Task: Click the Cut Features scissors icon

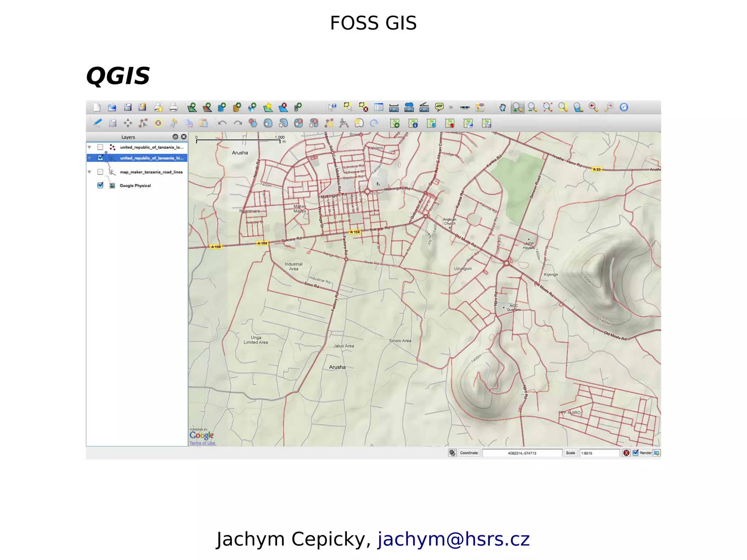Action: coord(174,123)
